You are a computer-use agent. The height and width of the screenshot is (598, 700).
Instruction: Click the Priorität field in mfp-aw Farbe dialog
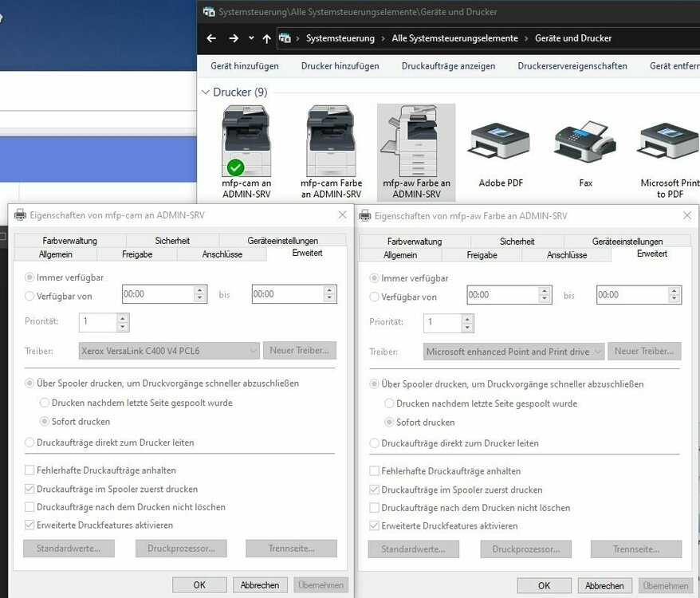coord(442,323)
